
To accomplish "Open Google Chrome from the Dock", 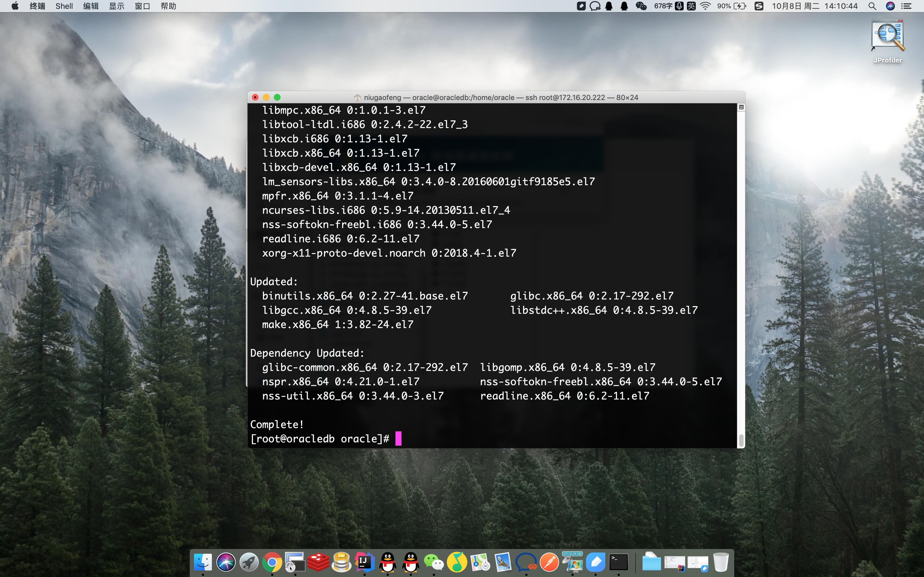I will tap(272, 562).
